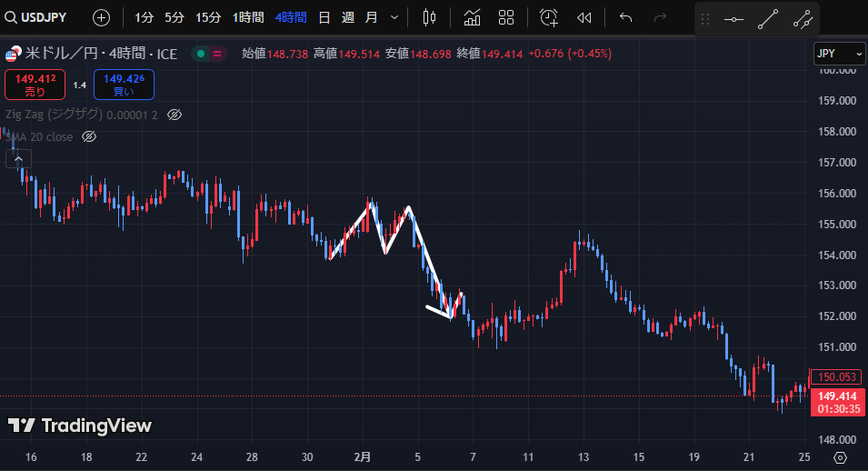Select the trend line drawing tool
The height and width of the screenshot is (471, 868).
click(768, 19)
